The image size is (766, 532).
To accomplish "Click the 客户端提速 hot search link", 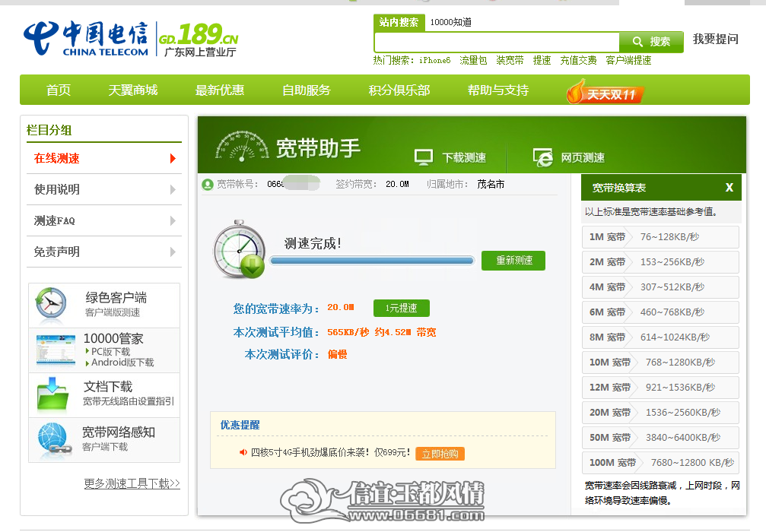I will tap(629, 61).
